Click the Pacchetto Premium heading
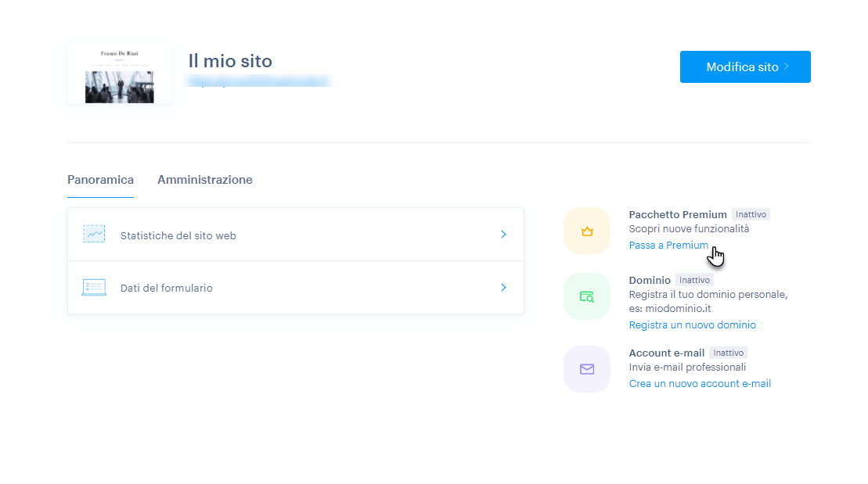868x484 pixels. coord(678,214)
